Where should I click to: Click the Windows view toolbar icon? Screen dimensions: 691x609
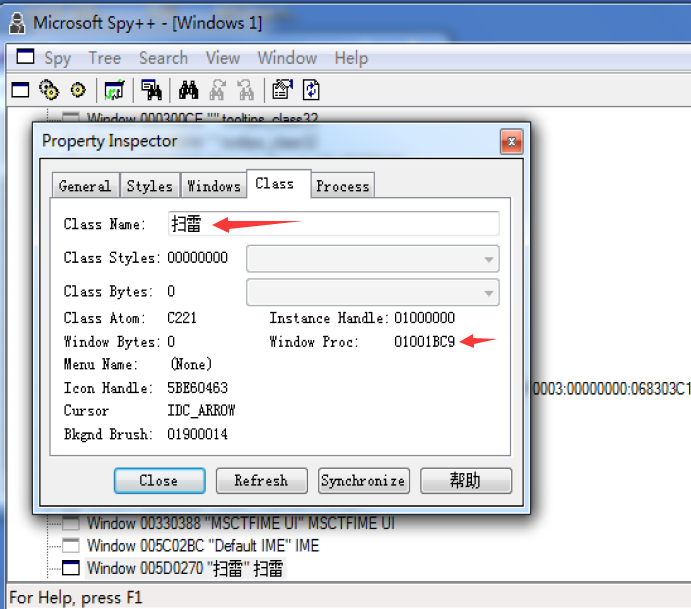click(x=20, y=90)
